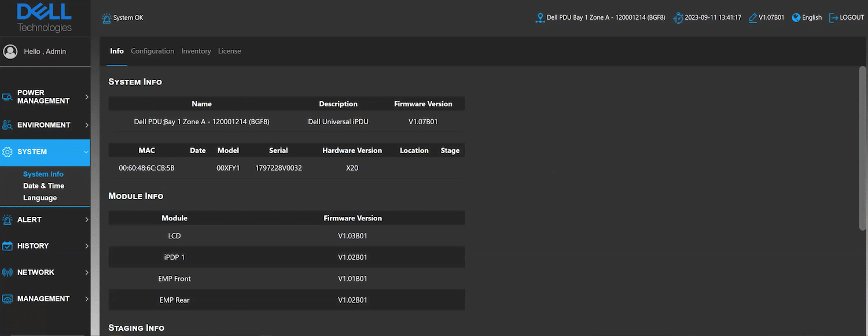Click the History calendar icon

coord(7,246)
